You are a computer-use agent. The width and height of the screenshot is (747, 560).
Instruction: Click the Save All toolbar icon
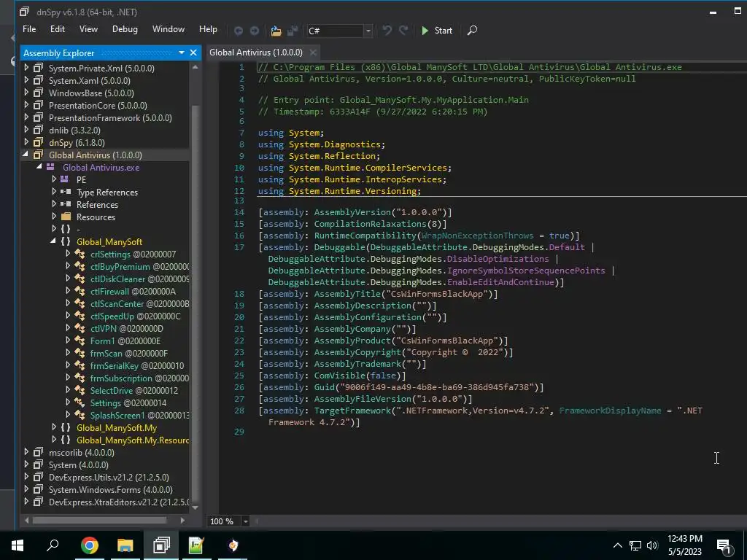coord(293,31)
